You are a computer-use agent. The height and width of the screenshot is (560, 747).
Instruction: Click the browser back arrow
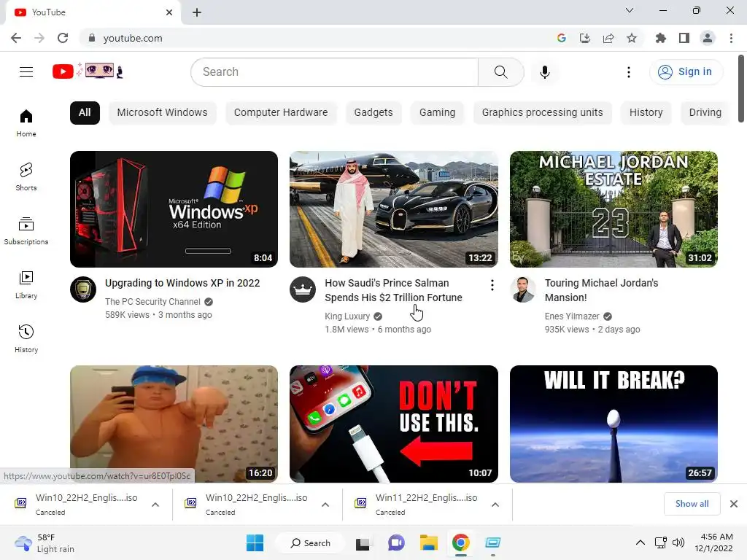16,38
